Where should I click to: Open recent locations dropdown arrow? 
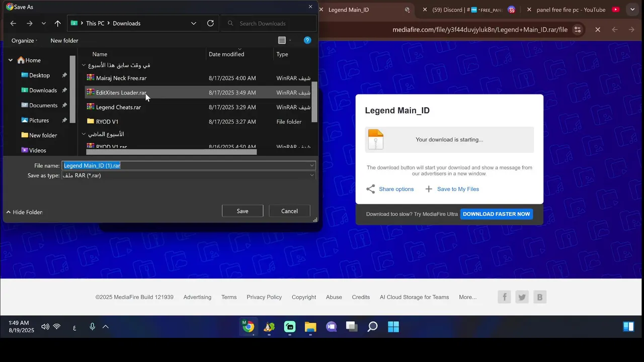[x=44, y=23]
